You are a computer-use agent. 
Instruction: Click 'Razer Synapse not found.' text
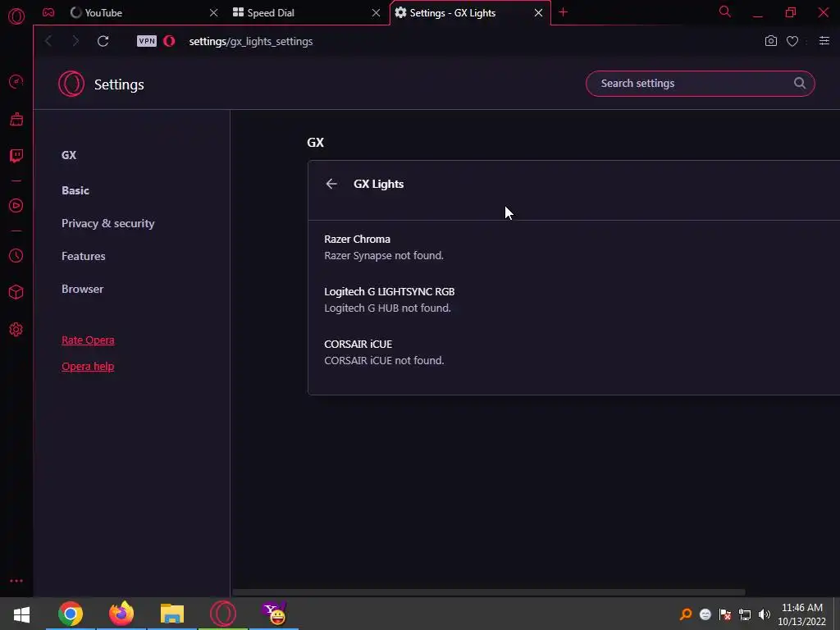384,256
